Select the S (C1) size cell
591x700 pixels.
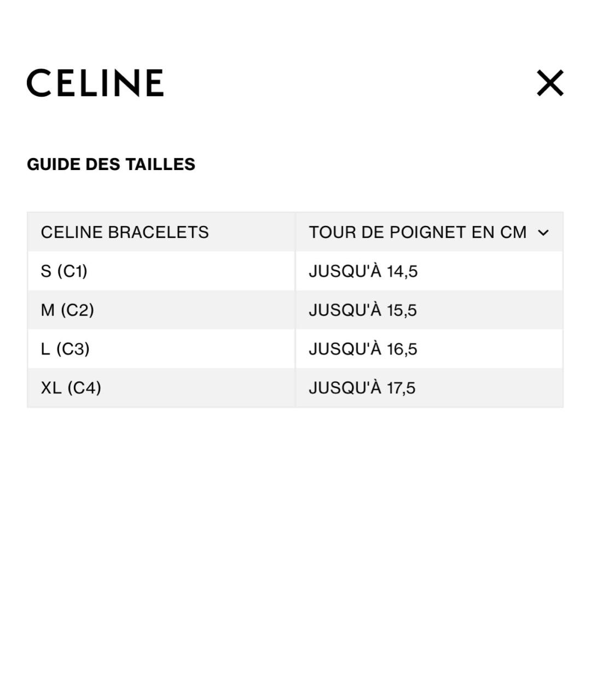(64, 271)
